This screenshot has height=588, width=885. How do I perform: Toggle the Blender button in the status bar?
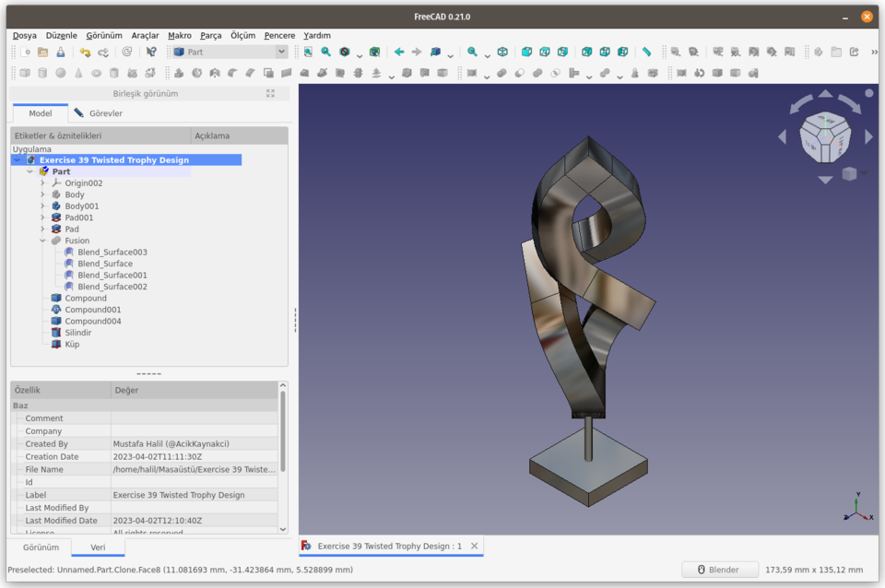(719, 569)
